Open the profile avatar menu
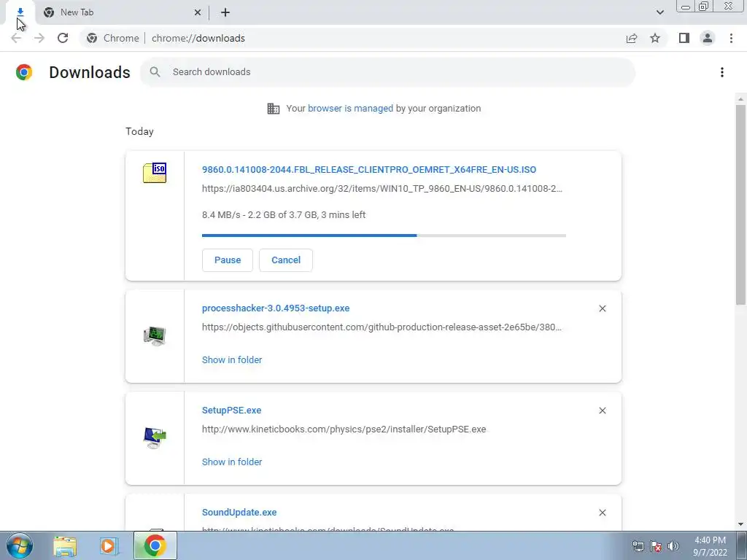The height and width of the screenshot is (560, 747). [708, 38]
